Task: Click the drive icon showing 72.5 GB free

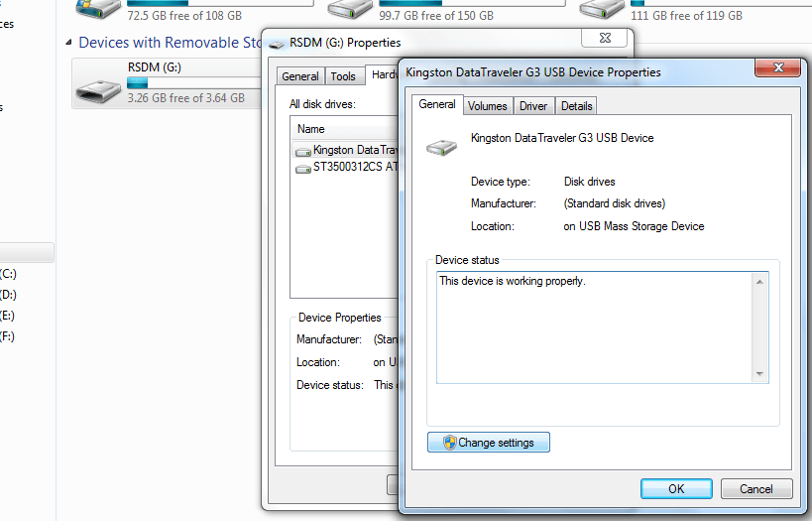Action: pos(99,10)
